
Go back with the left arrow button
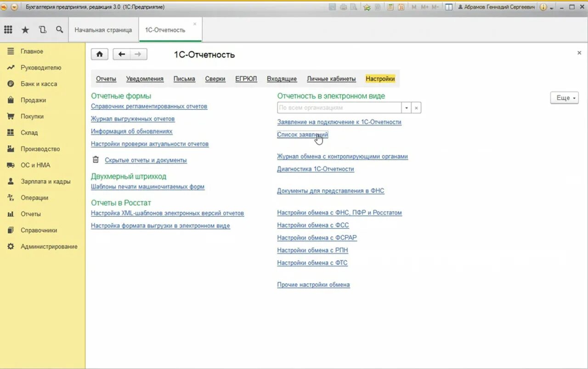(121, 54)
